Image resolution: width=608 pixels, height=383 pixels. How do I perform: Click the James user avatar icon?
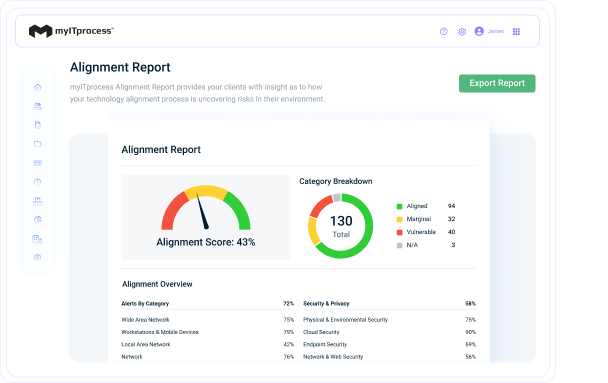click(479, 31)
